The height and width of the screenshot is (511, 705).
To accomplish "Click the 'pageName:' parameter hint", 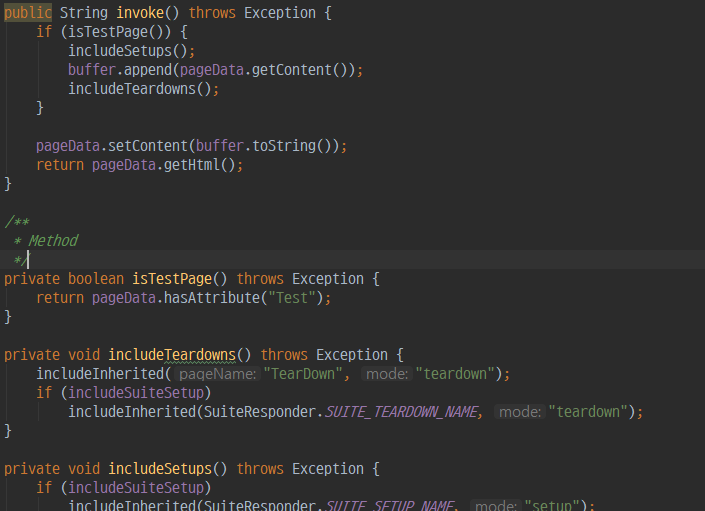I will point(218,374).
